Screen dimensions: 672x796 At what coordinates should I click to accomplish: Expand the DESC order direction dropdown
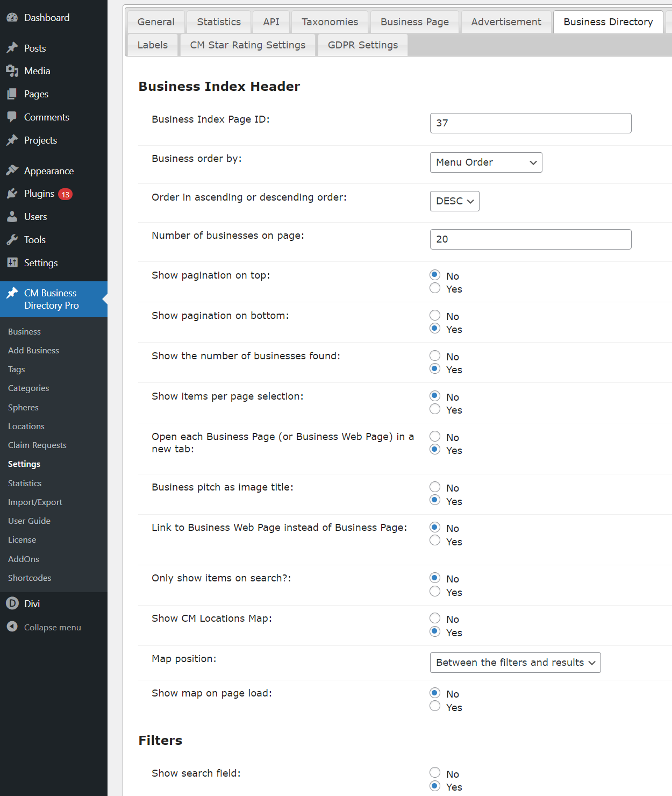pyautogui.click(x=454, y=201)
